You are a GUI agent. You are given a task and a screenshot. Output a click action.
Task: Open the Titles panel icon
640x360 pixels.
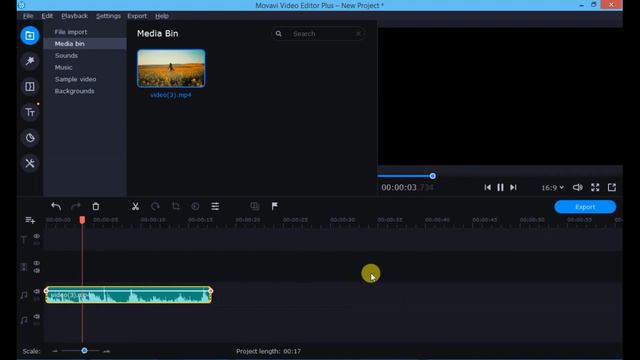coord(30,112)
